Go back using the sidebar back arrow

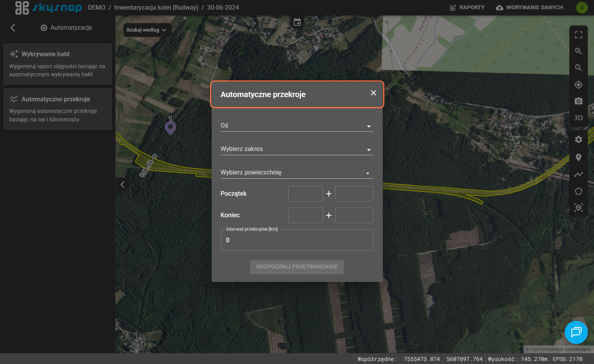(13, 28)
